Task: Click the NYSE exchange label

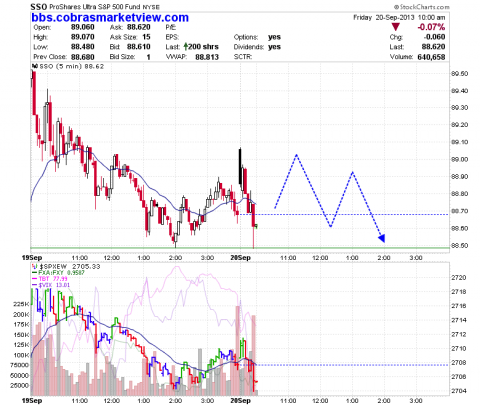Action: tap(151, 7)
